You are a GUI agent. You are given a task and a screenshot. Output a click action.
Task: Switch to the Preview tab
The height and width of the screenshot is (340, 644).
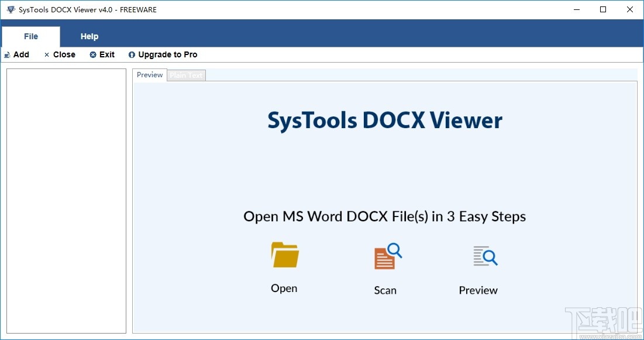[149, 75]
